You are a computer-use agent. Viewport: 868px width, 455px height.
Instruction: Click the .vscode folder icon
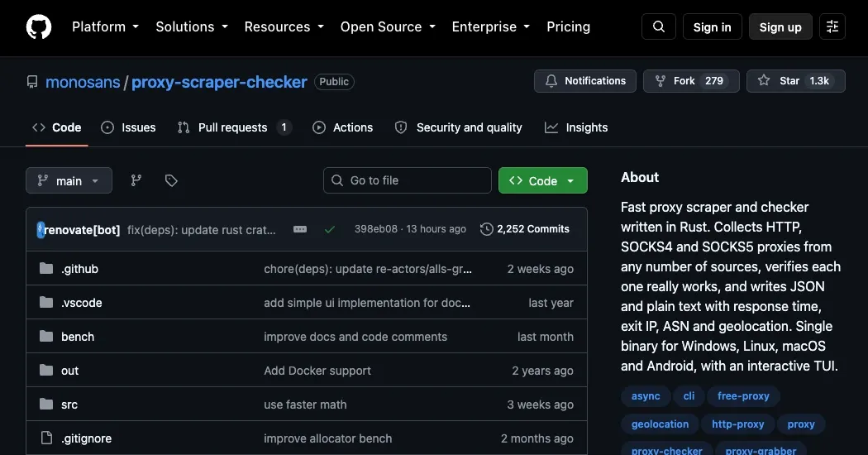[x=46, y=303]
